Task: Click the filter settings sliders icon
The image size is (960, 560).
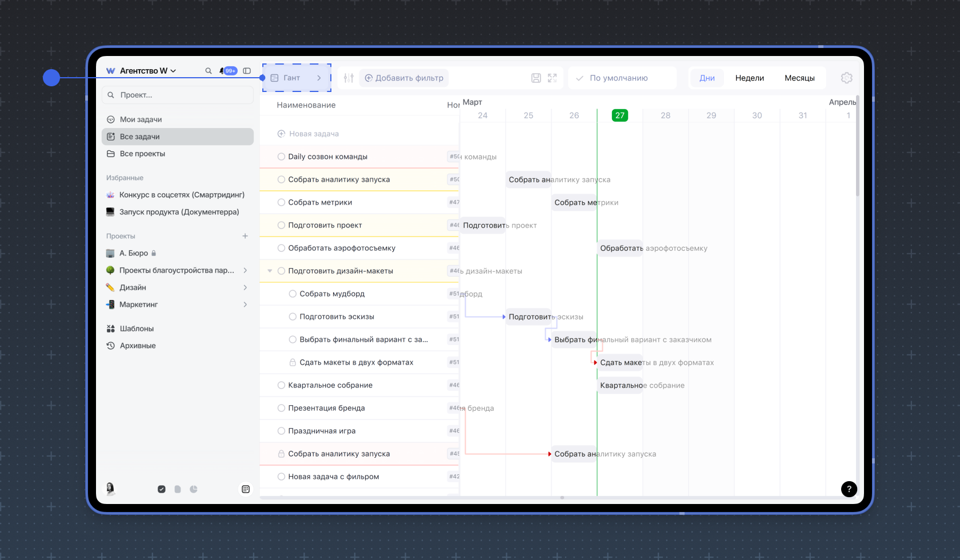Action: [x=349, y=78]
